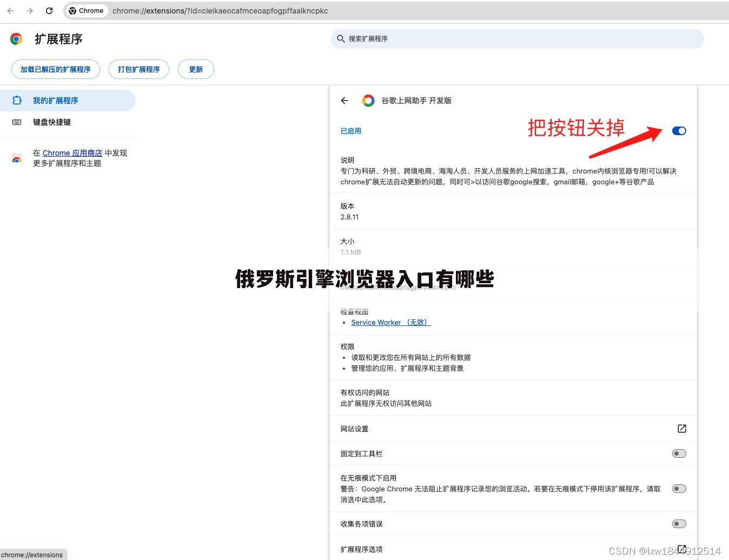729x560 pixels.
Task: Go back from extension details
Action: coord(344,101)
